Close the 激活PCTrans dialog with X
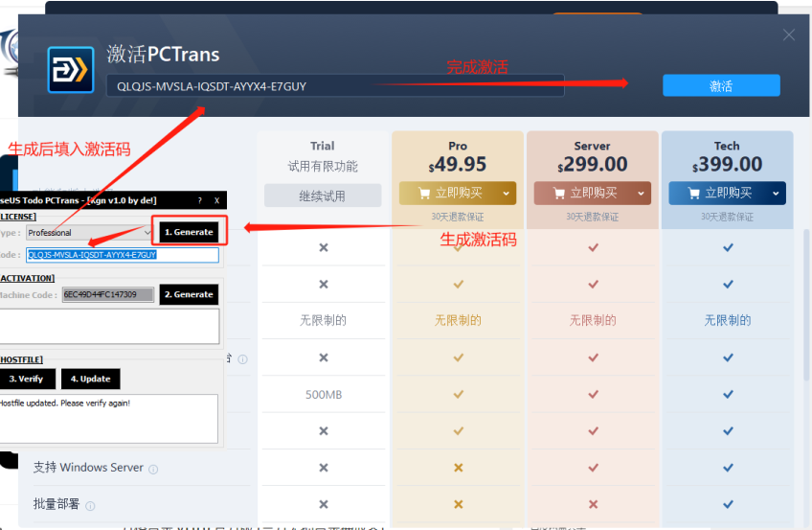This screenshot has width=812, height=530. [789, 35]
